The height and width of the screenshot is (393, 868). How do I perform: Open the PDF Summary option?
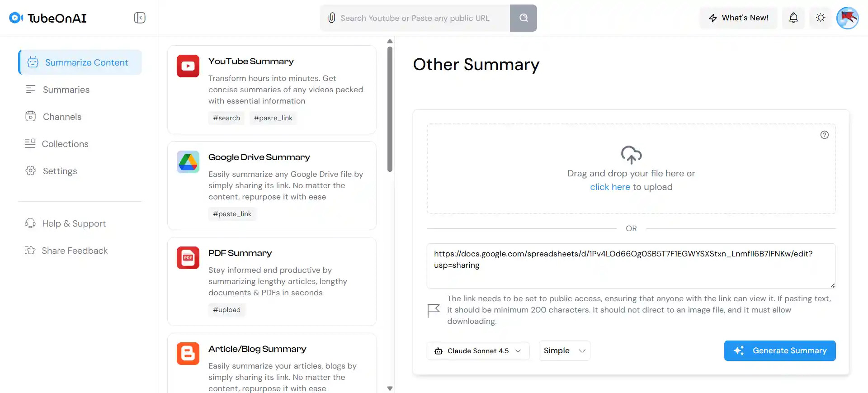(x=240, y=253)
